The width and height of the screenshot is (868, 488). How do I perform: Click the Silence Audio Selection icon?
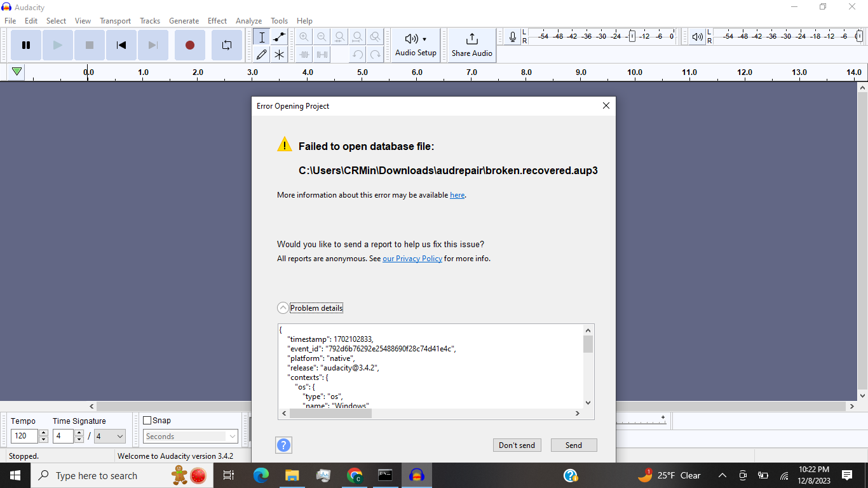pyautogui.click(x=322, y=54)
